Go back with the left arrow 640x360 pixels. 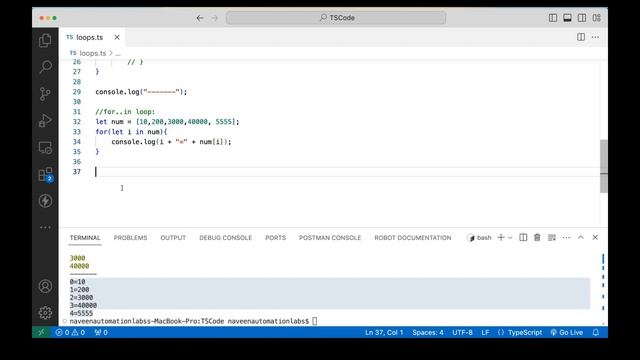pyautogui.click(x=200, y=18)
